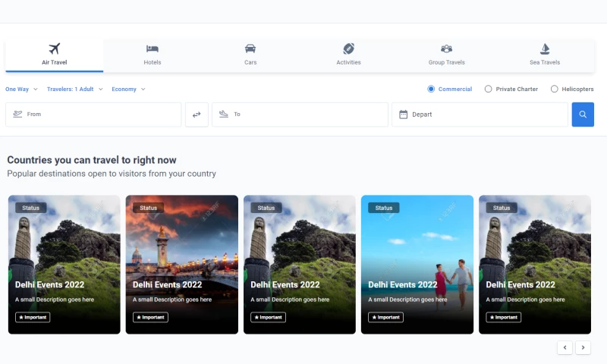607x364 pixels.
Task: Click Important tag on beach couple card
Action: click(x=385, y=317)
